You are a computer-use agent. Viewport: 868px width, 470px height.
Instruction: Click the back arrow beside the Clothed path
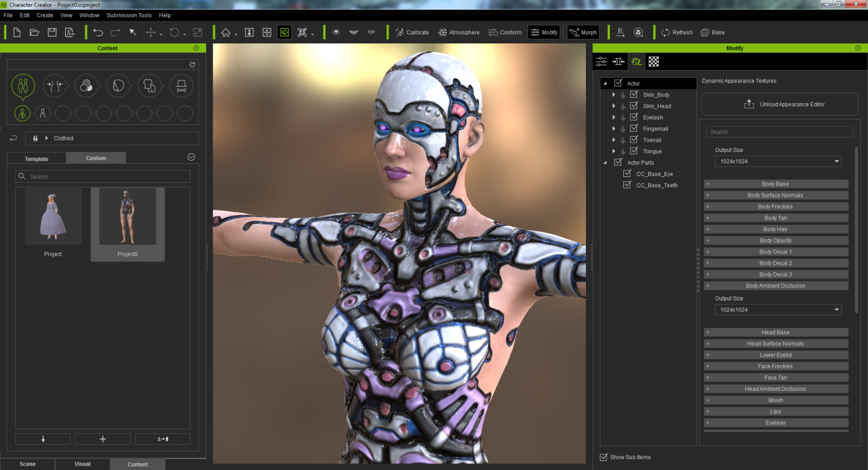point(14,138)
